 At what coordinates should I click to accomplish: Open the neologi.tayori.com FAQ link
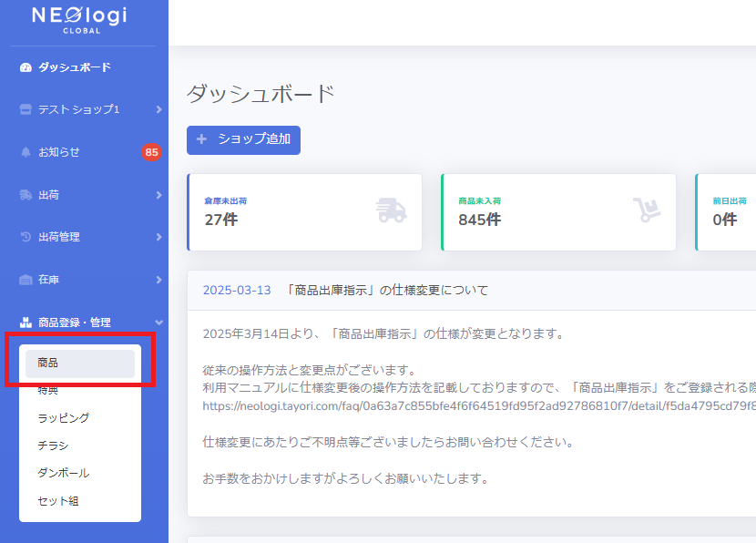click(x=479, y=406)
